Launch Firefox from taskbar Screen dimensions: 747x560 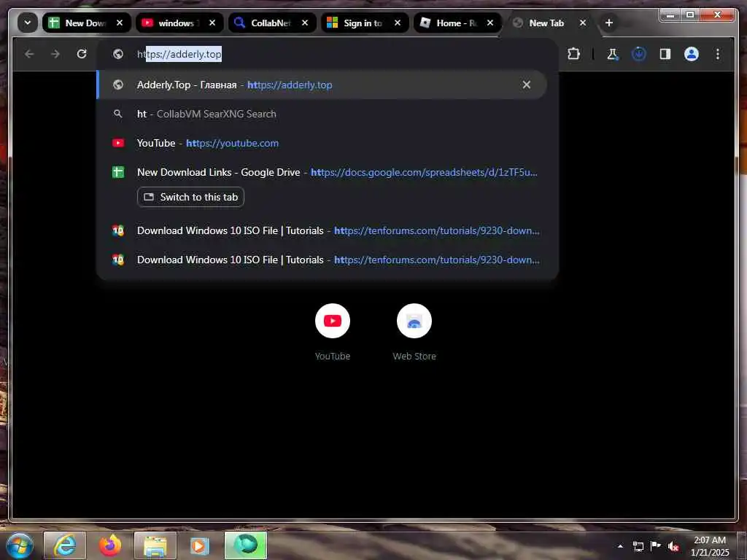click(110, 545)
